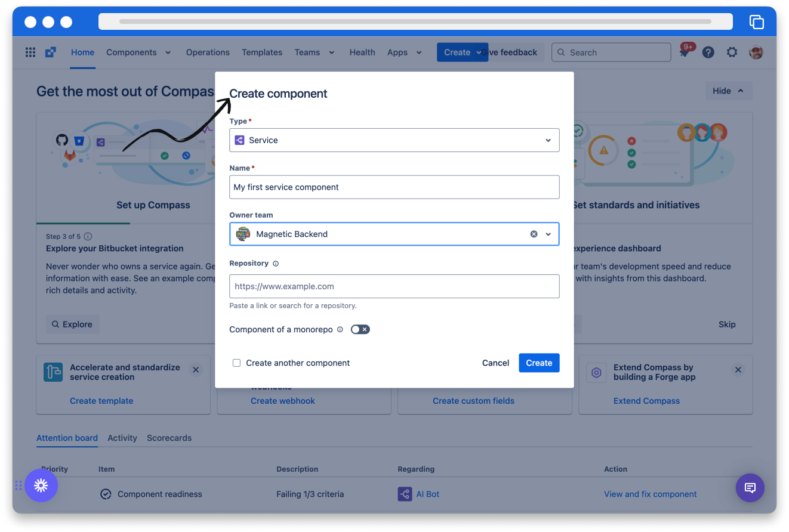Click the blue Create button in dialog
The height and width of the screenshot is (532, 789).
[539, 363]
